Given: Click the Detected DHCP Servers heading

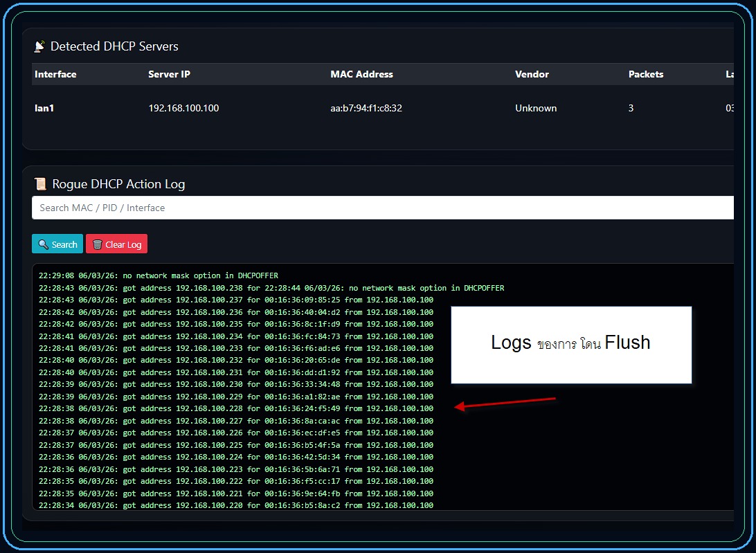Looking at the screenshot, I should coord(114,46).
